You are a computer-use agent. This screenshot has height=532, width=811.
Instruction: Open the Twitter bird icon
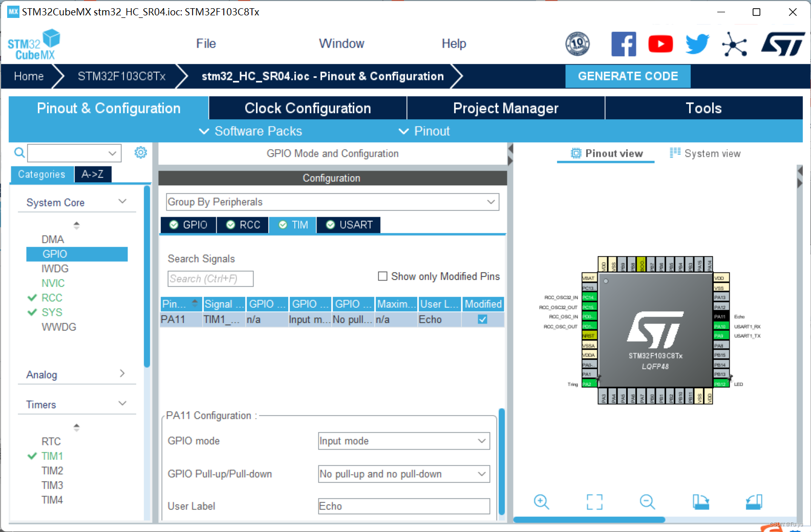pos(697,44)
